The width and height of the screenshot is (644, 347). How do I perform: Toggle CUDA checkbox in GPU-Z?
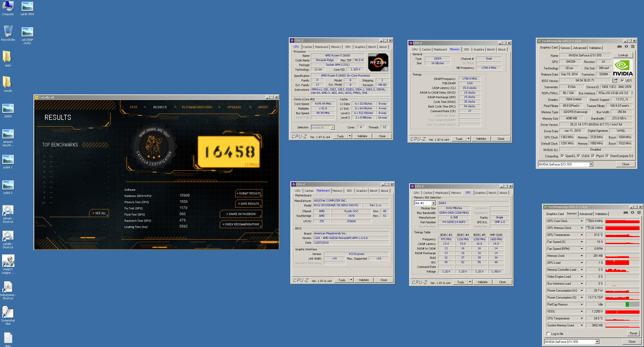tap(579, 156)
